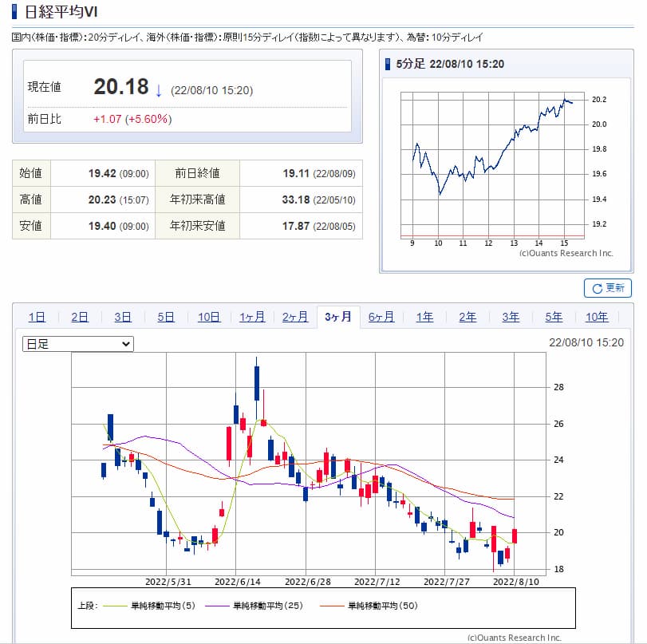Show the 2年 chart period
Viewport: 647px width, 644px height.
pos(467,317)
